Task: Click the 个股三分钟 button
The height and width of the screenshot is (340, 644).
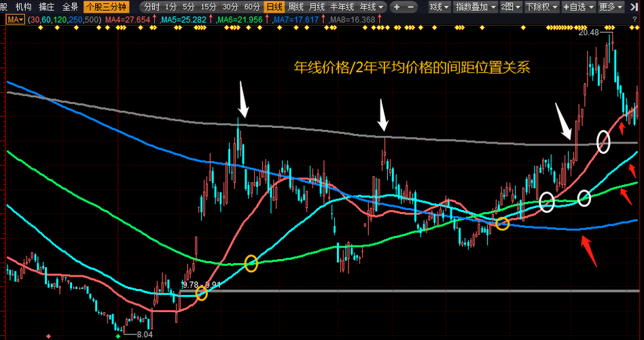Action: pyautogui.click(x=107, y=7)
